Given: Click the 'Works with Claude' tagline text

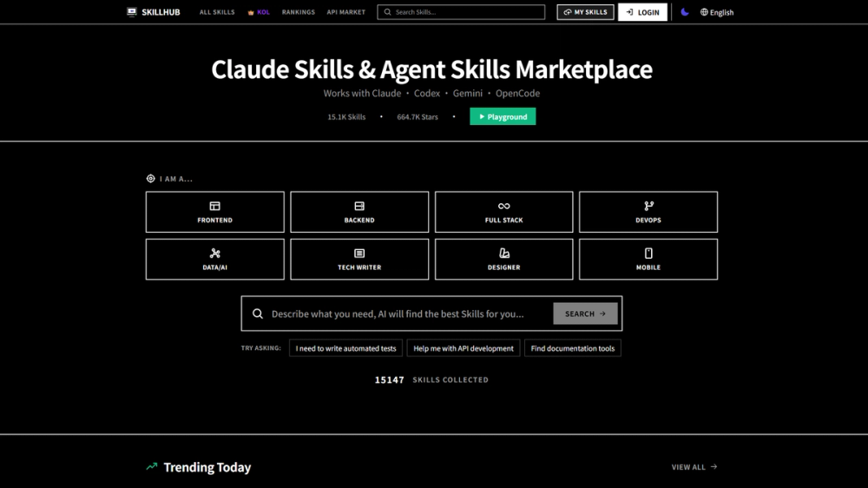Looking at the screenshot, I should pos(362,93).
